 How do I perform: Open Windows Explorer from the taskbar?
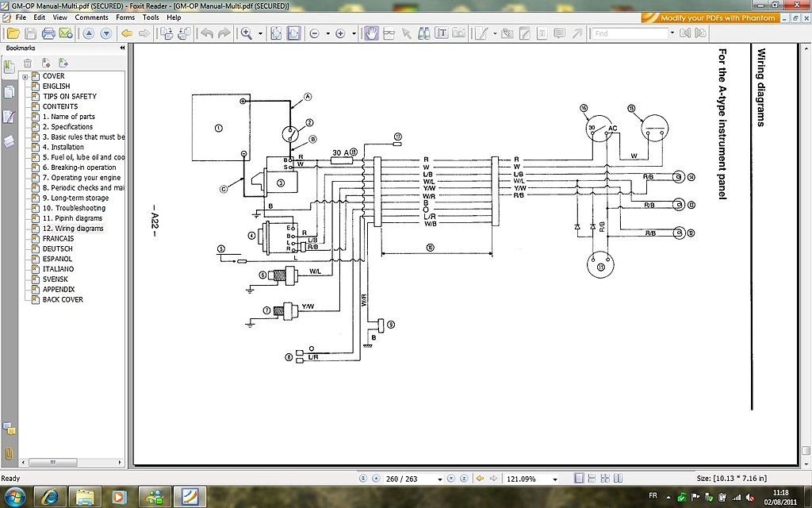click(85, 497)
